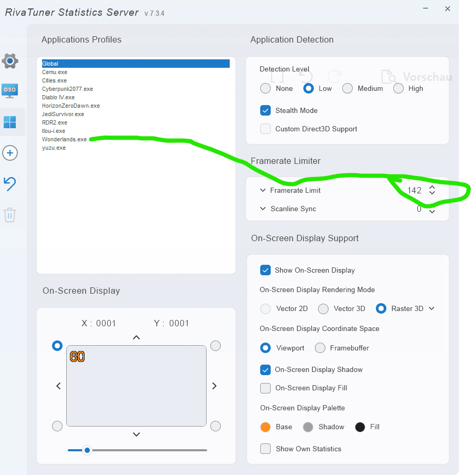
Task: Select None detection level
Action: (x=265, y=88)
